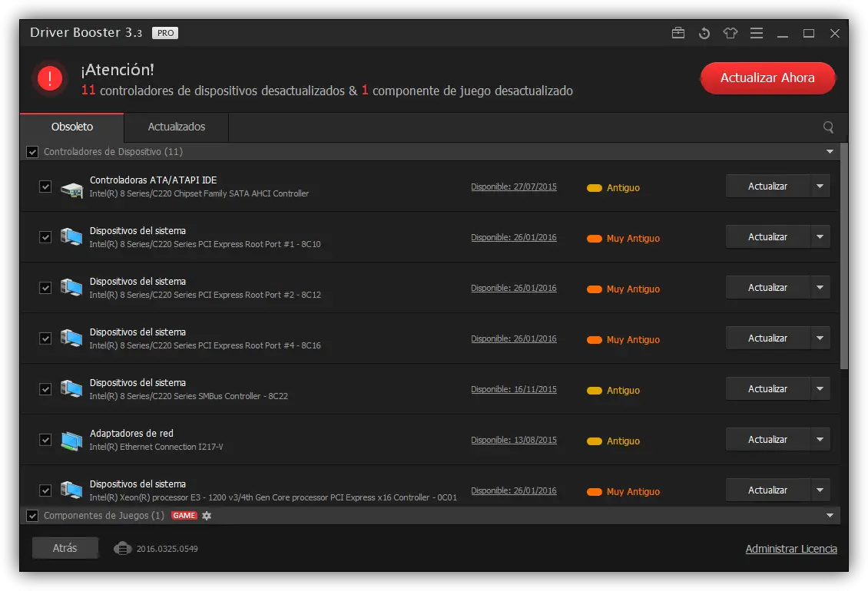Click the device icon for Root Port #1
Screen dimensions: 868x591
[x=71, y=237]
